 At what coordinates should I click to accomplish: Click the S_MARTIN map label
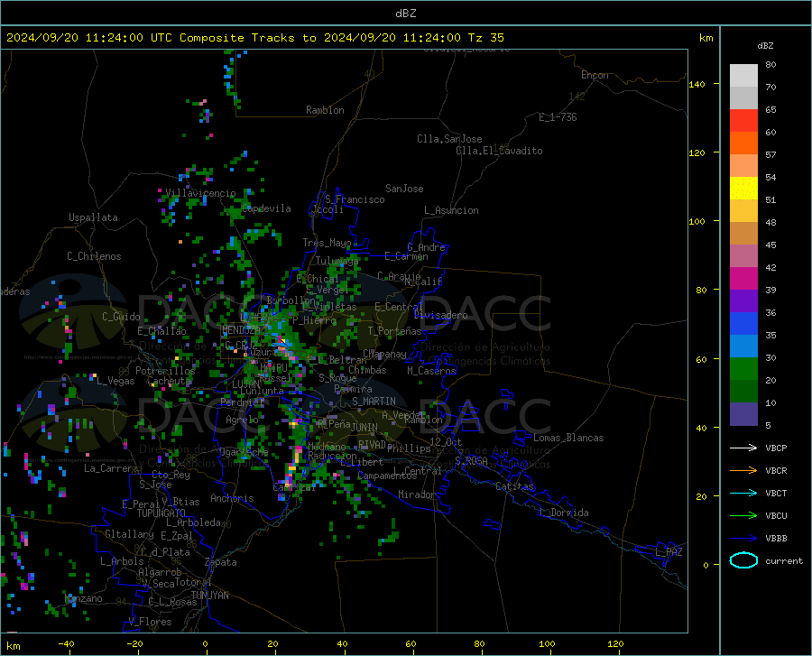pyautogui.click(x=374, y=402)
